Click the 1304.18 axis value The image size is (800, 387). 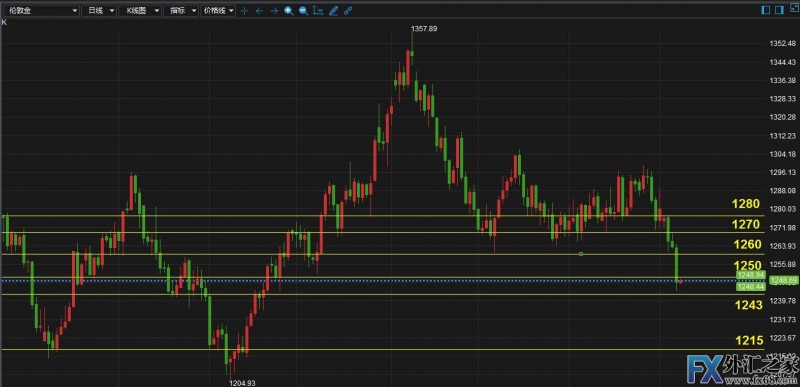[783, 154]
